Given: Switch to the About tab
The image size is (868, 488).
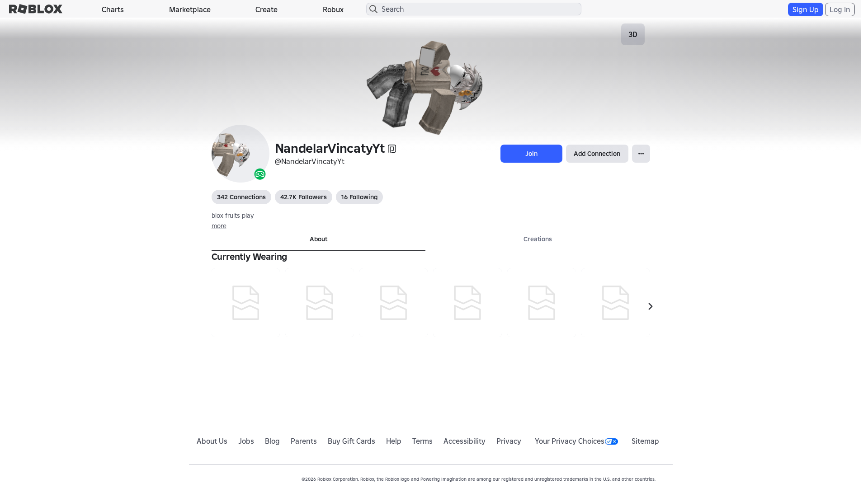Looking at the screenshot, I should tap(318, 239).
